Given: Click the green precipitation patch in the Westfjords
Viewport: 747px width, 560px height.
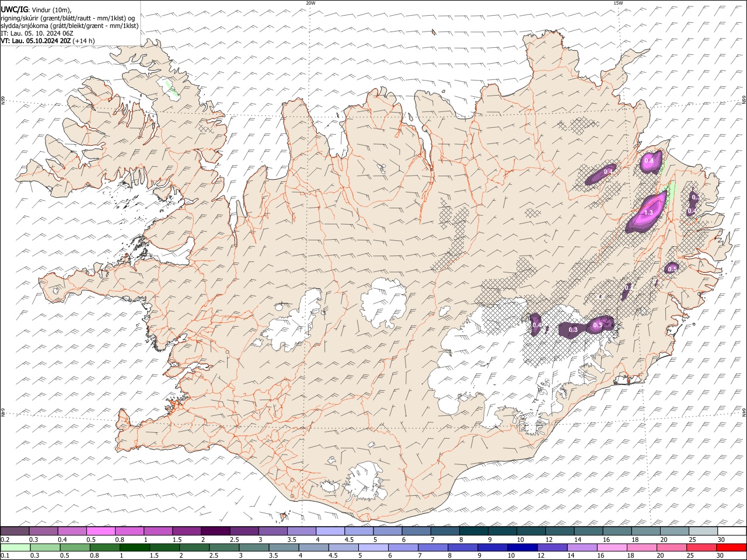Looking at the screenshot, I should coord(170,89).
